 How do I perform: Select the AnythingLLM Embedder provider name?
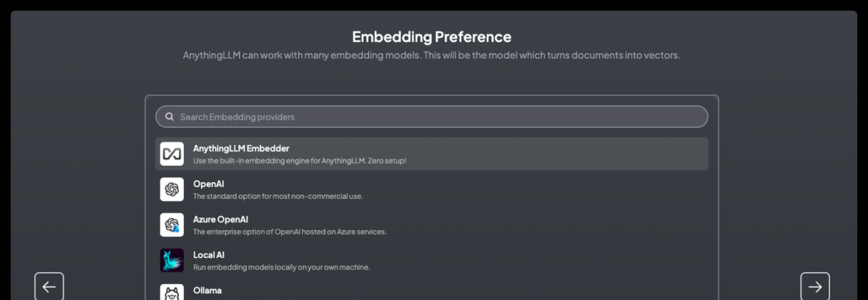click(241, 148)
